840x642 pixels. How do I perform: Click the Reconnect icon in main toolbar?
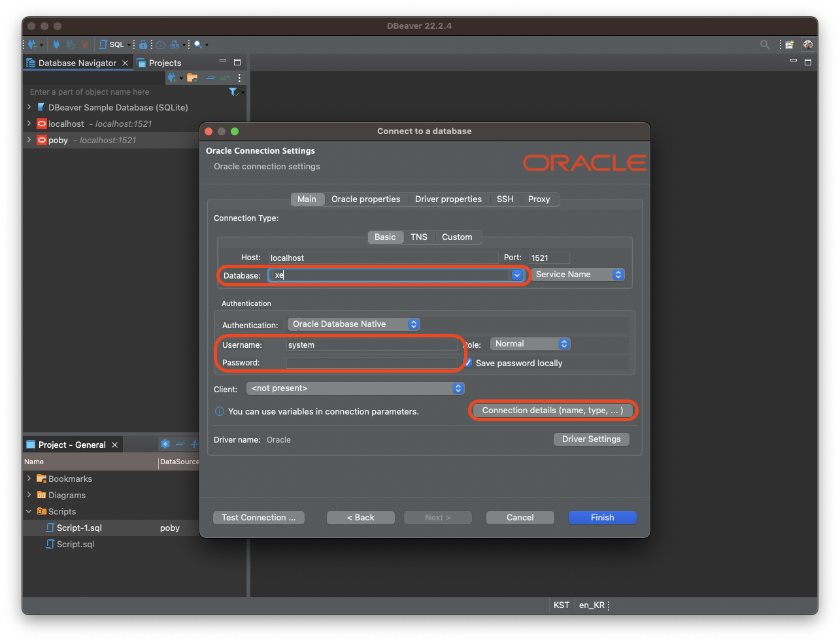click(71, 44)
